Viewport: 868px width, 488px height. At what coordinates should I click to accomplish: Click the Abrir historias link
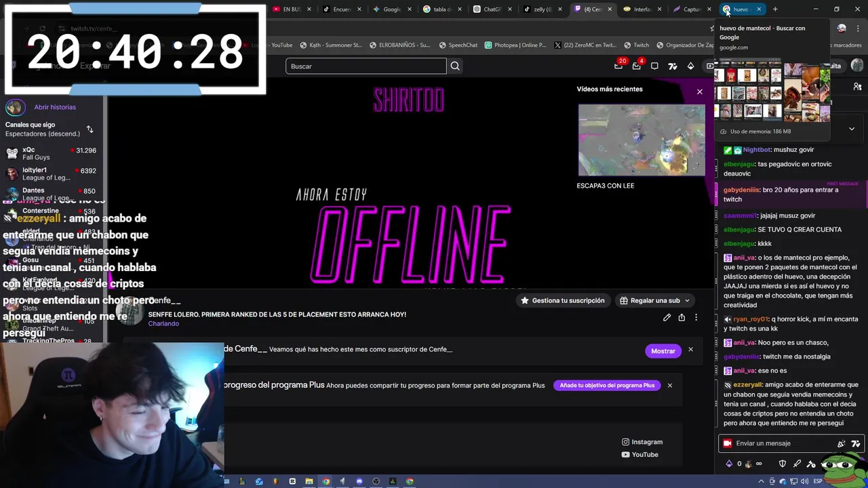tap(55, 107)
